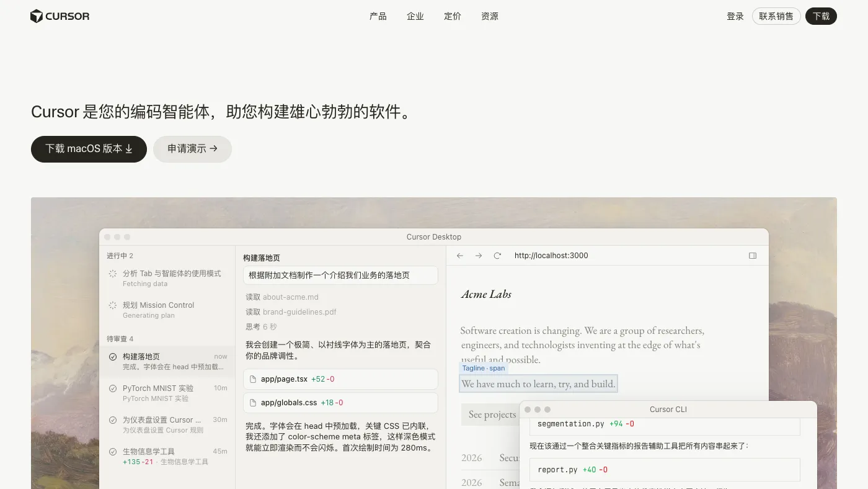Image resolution: width=868 pixels, height=489 pixels.
Task: Click the Tagline · span label
Action: click(x=484, y=368)
